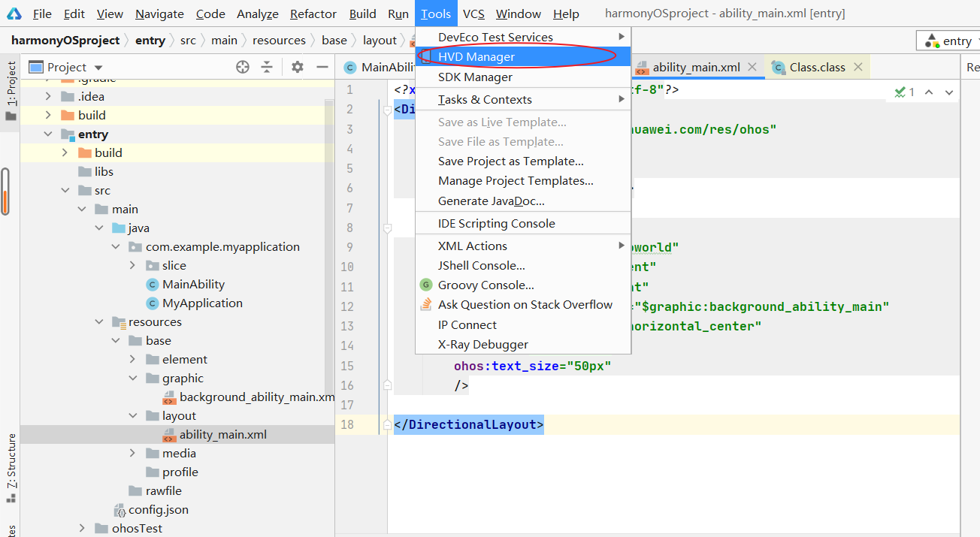Expand Tasks & Contexts submenu
This screenshot has height=537, width=980.
pos(523,100)
